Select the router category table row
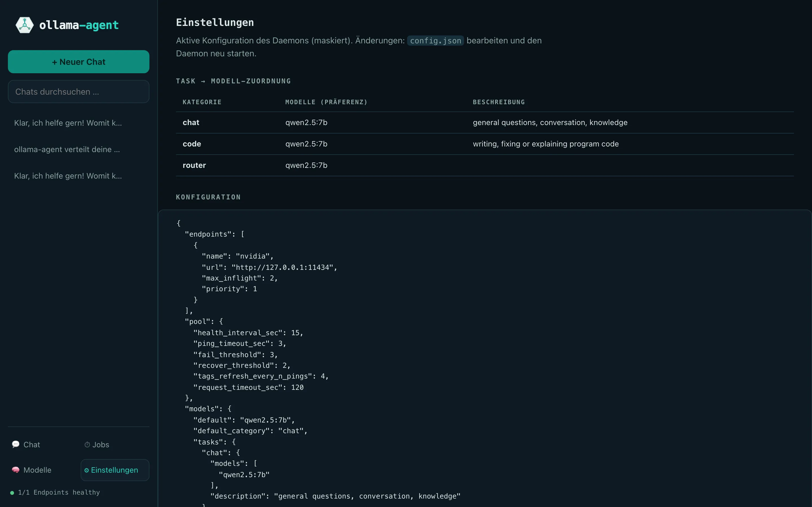This screenshot has height=507, width=812. (x=484, y=165)
